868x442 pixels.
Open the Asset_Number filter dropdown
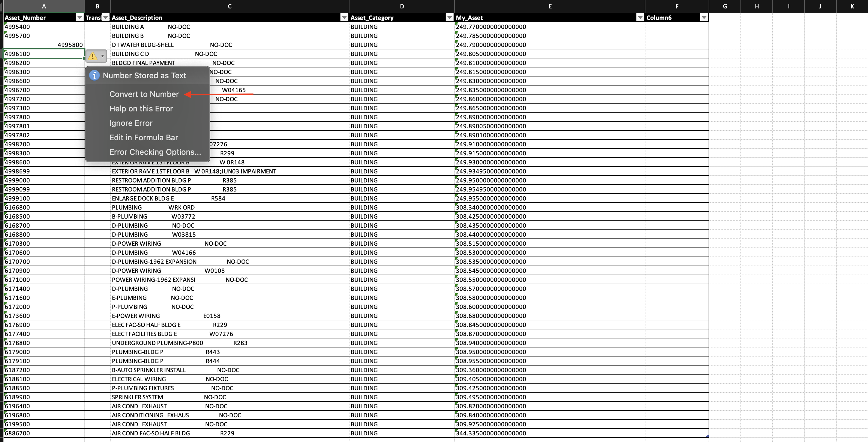pyautogui.click(x=79, y=17)
